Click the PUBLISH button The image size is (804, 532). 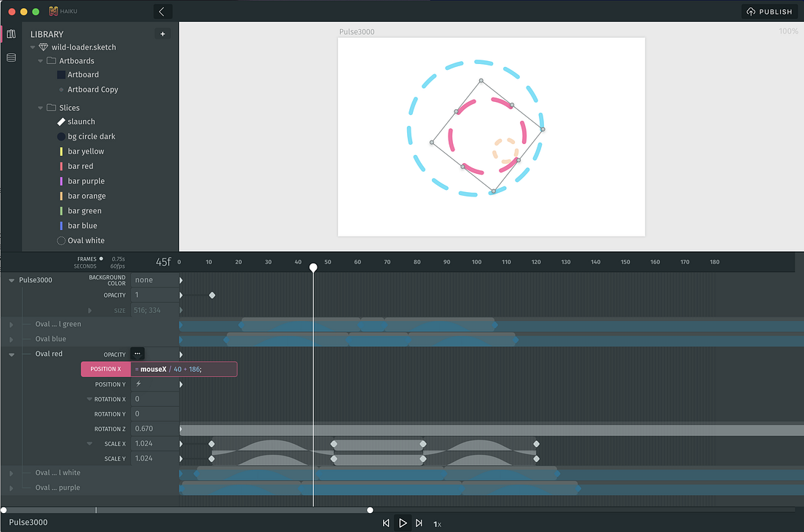pos(770,11)
